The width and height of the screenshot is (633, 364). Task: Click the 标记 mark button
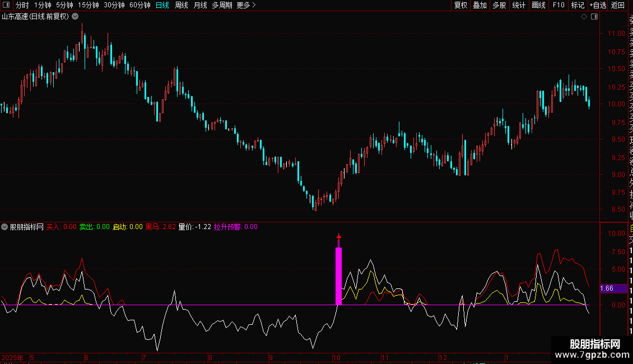point(578,6)
